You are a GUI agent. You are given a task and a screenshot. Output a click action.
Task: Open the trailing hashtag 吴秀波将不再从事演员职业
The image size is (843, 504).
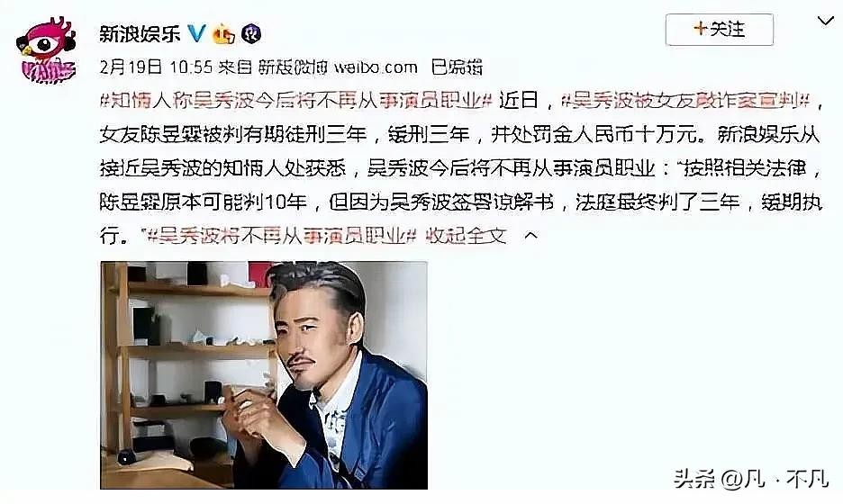[283, 235]
